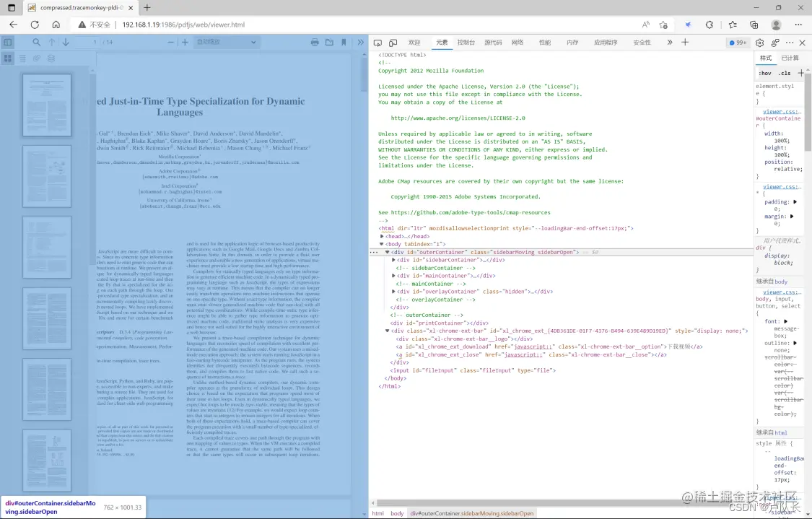Select page 4 thumbnail
Screen dimensions: 812x519
tap(47, 318)
